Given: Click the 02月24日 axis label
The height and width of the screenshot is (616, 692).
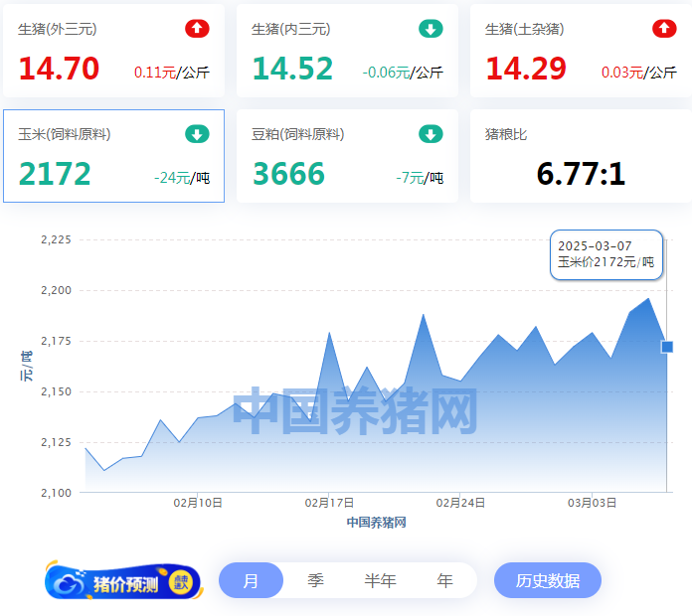Looking at the screenshot, I should click(x=460, y=503).
